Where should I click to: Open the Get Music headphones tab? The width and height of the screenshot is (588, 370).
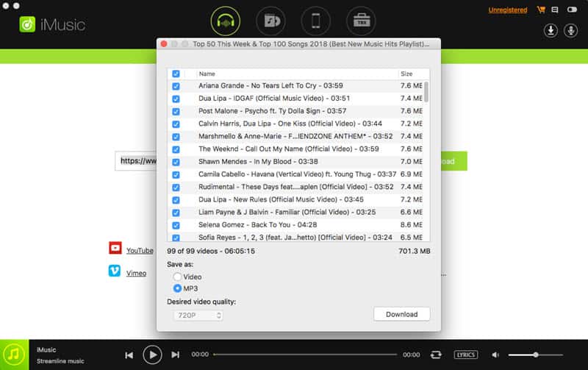[226, 21]
